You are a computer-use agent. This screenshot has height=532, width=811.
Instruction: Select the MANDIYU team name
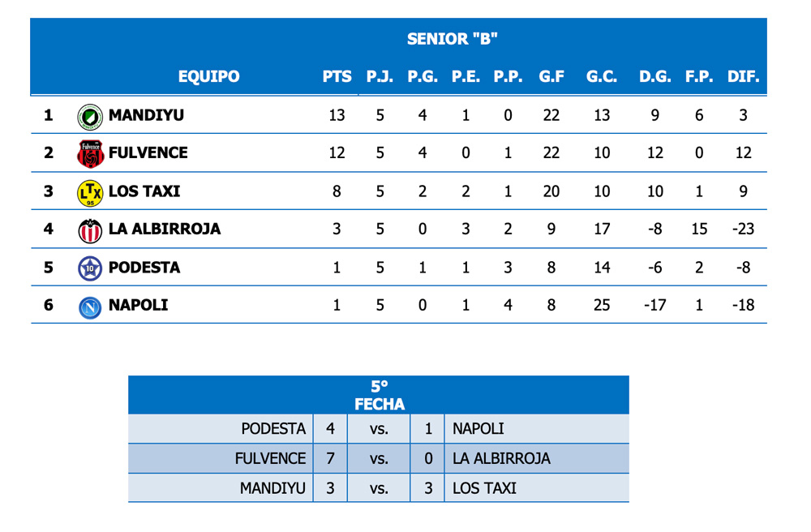146,115
